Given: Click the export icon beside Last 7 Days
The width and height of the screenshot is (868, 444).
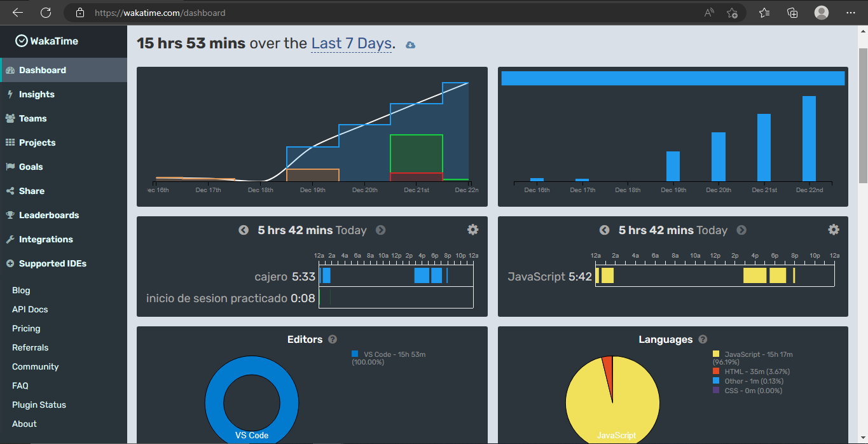Looking at the screenshot, I should [410, 45].
